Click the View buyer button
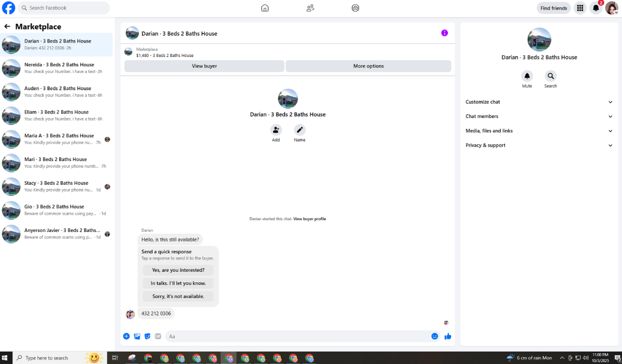 pyautogui.click(x=204, y=66)
